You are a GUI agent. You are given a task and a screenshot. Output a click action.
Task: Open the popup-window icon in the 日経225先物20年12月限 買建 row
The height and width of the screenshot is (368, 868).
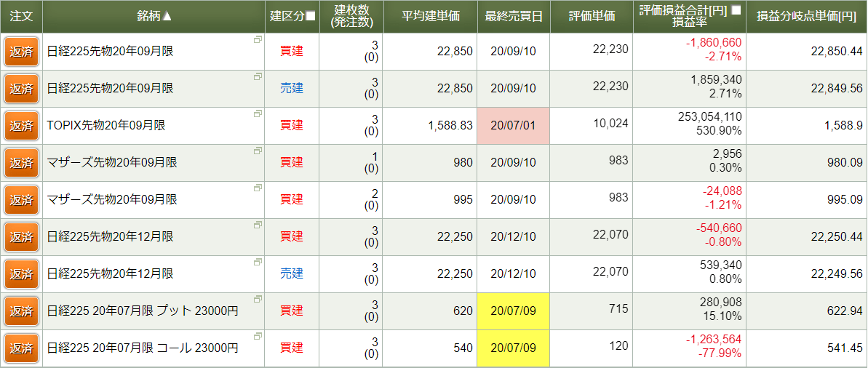coord(258,225)
